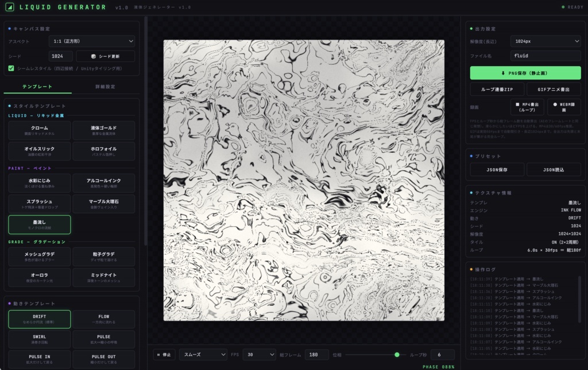This screenshot has width=588, height=370.
Task: Select the SWIRL motion template
Action: (x=40, y=339)
